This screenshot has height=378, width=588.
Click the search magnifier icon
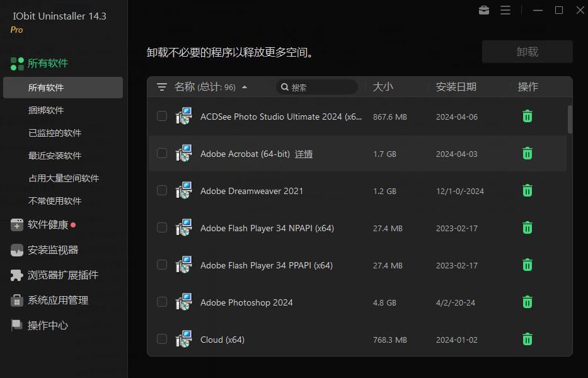[285, 87]
